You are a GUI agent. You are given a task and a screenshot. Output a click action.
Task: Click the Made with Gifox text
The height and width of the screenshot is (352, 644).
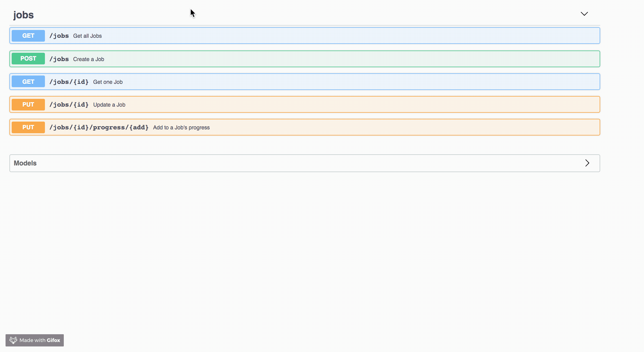tap(40, 340)
